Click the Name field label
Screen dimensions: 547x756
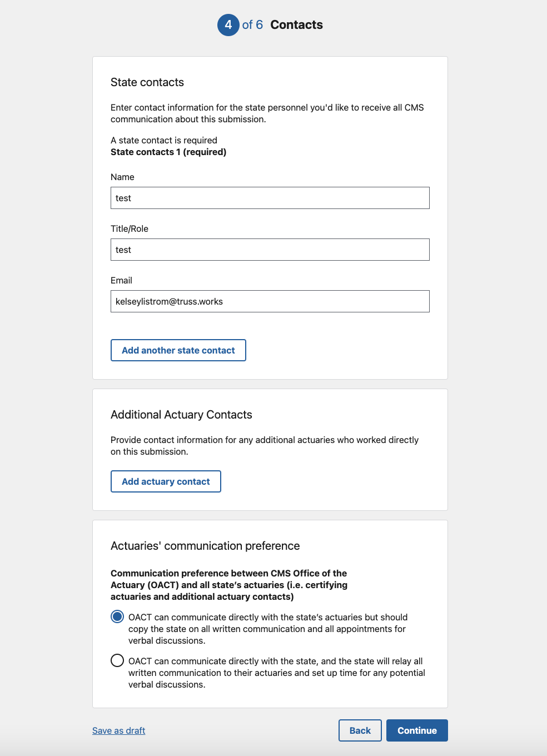122,177
